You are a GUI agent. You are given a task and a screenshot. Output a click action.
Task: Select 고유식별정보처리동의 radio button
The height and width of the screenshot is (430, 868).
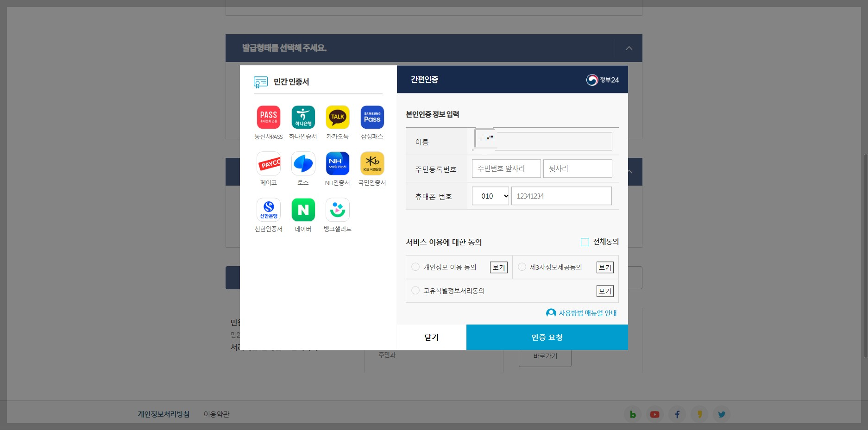(x=415, y=290)
